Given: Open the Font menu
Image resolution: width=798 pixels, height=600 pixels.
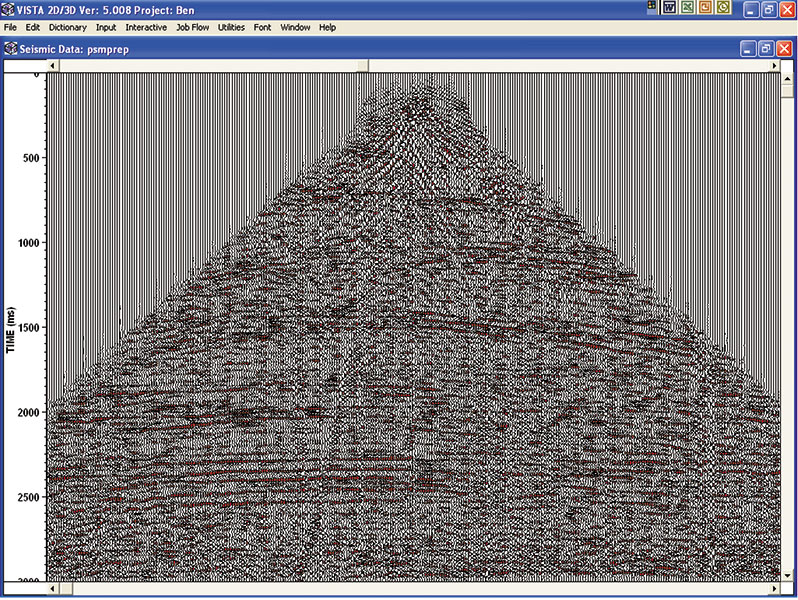Looking at the screenshot, I should (x=262, y=27).
